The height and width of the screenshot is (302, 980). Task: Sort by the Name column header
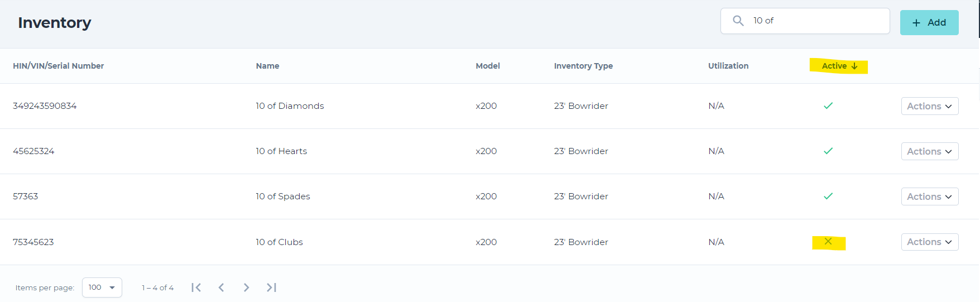267,66
